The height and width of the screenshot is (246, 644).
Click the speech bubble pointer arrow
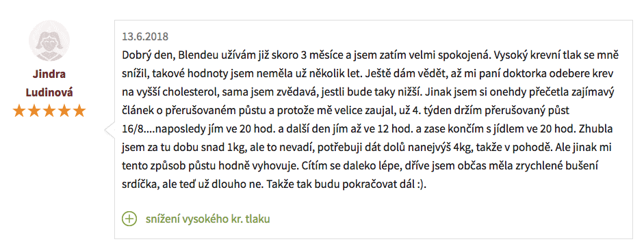pos(110,130)
